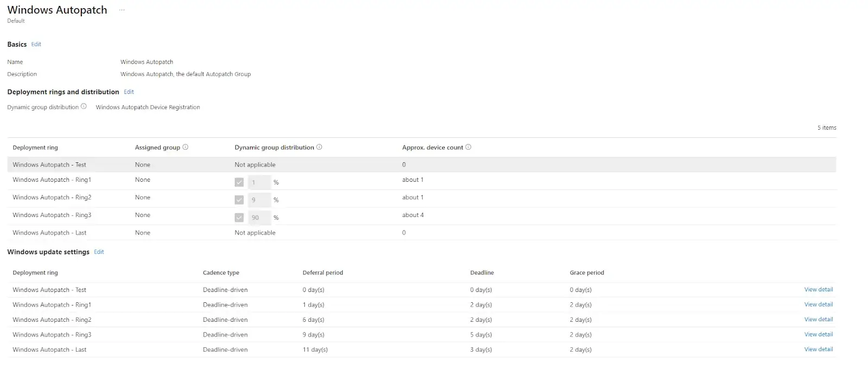View detail for Windows Autopatch - Last
This screenshot has height=388, width=868.
coord(818,349)
